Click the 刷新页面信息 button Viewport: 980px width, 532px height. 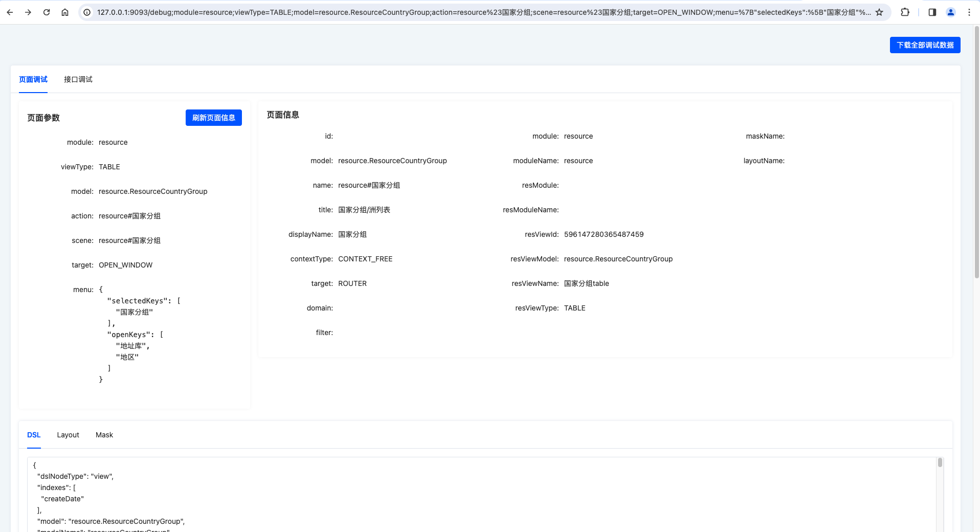click(x=213, y=118)
